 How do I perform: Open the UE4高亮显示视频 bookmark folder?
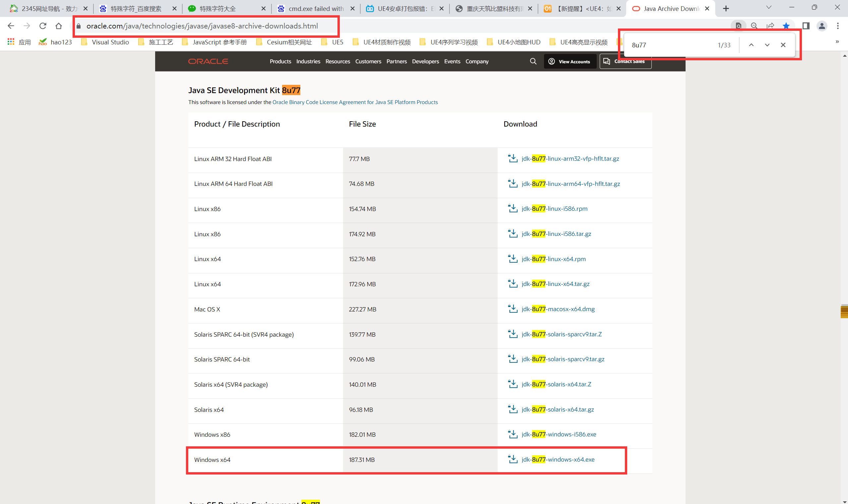pyautogui.click(x=578, y=42)
